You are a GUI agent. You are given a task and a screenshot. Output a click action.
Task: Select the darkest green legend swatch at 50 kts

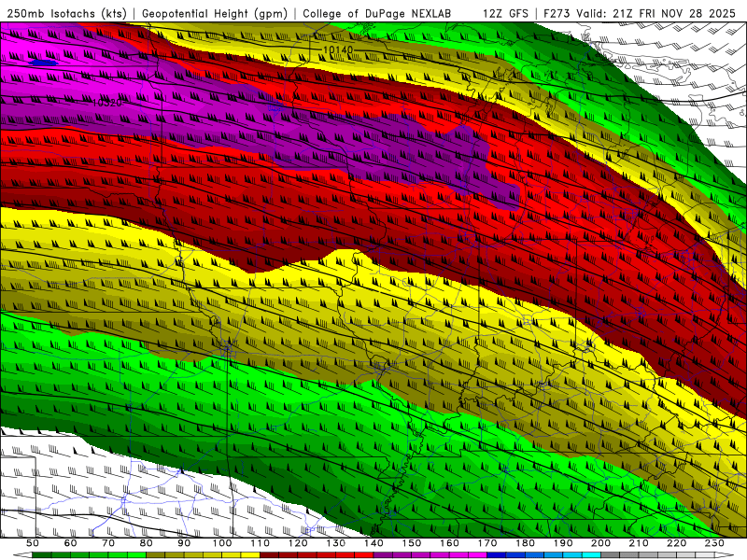(41, 555)
